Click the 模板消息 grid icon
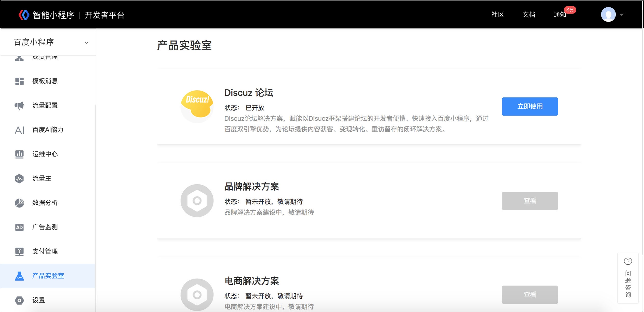This screenshot has width=644, height=312. pyautogui.click(x=19, y=81)
